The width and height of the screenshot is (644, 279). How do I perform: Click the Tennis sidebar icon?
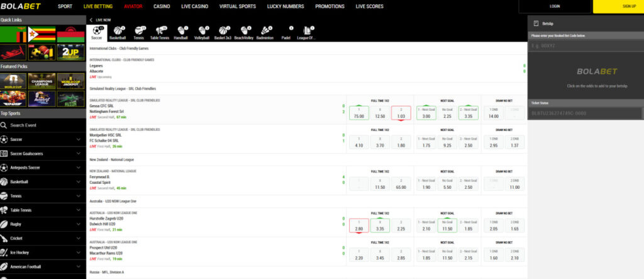[x=4, y=196]
